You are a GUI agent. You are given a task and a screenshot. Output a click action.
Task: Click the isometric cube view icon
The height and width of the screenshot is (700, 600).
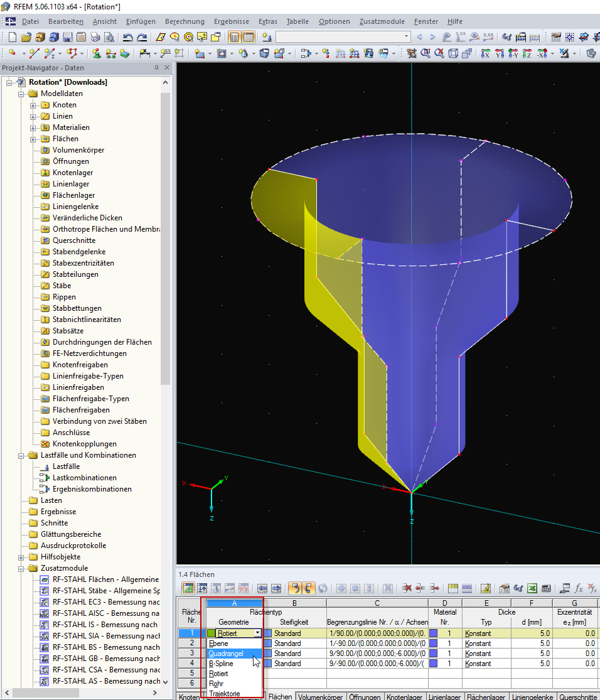453,53
